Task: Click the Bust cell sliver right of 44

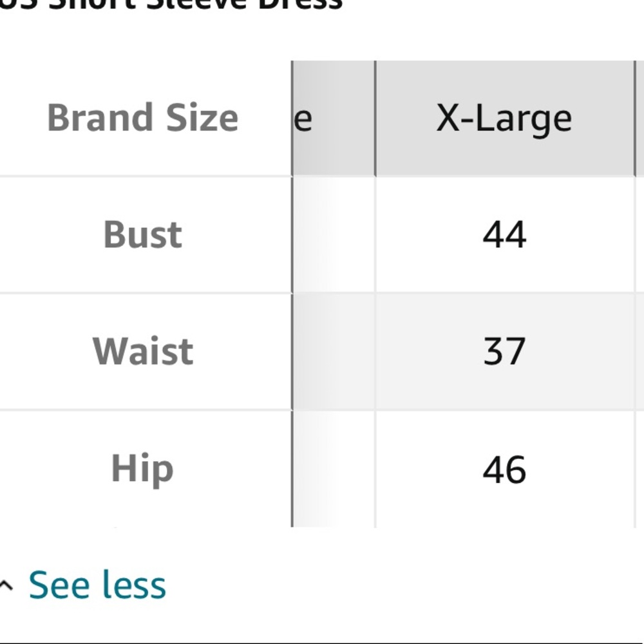Action: (640, 235)
